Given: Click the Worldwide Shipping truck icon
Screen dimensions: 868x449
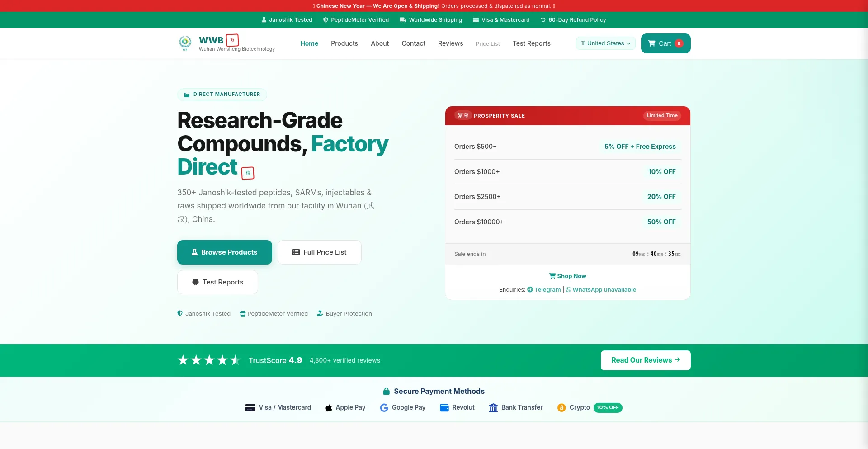Looking at the screenshot, I should (403, 20).
